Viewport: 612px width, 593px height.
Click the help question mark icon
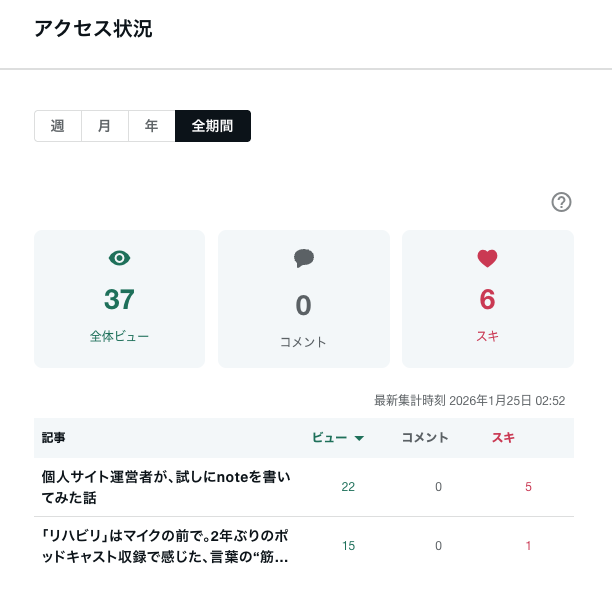561,202
